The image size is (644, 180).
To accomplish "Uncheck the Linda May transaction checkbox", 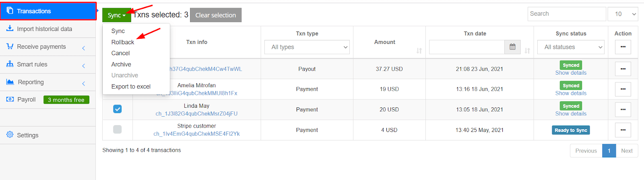I will point(117,109).
